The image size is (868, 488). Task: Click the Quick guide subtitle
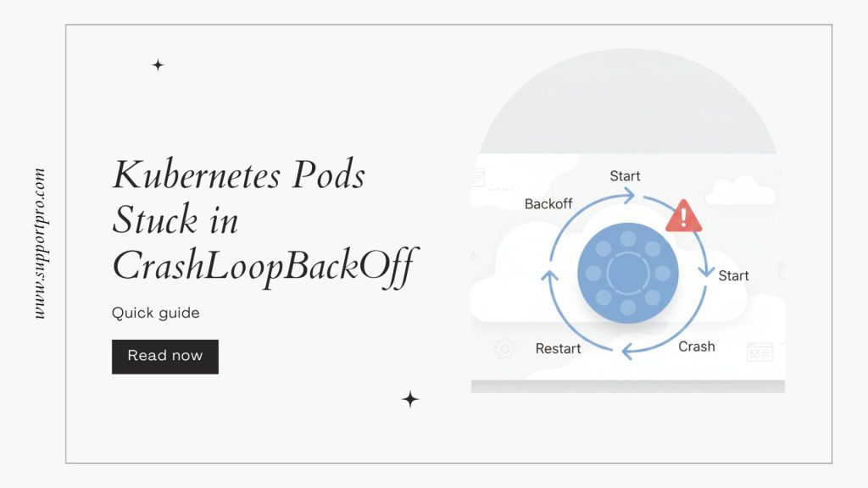(156, 313)
